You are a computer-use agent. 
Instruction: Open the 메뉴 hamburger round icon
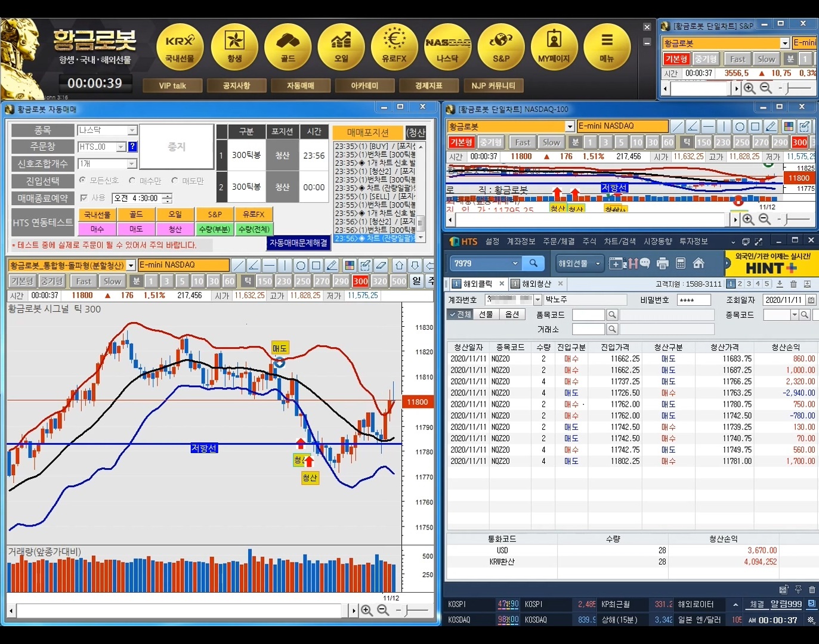pyautogui.click(x=607, y=48)
